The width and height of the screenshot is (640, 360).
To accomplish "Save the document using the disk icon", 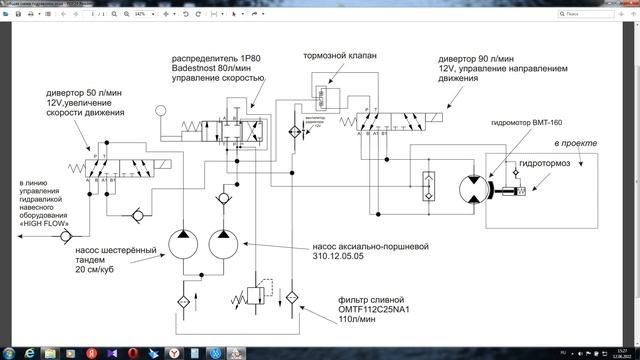I will [x=18, y=14].
